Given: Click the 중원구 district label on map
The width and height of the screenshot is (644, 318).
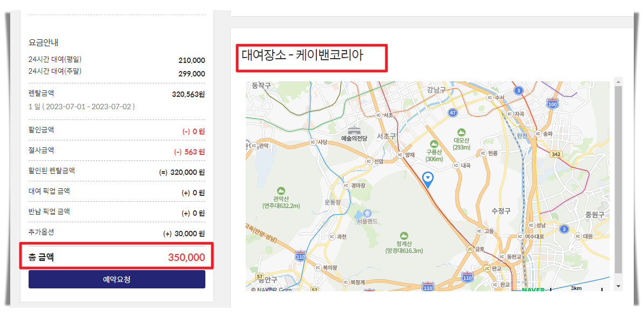Looking at the screenshot, I should 595,215.
